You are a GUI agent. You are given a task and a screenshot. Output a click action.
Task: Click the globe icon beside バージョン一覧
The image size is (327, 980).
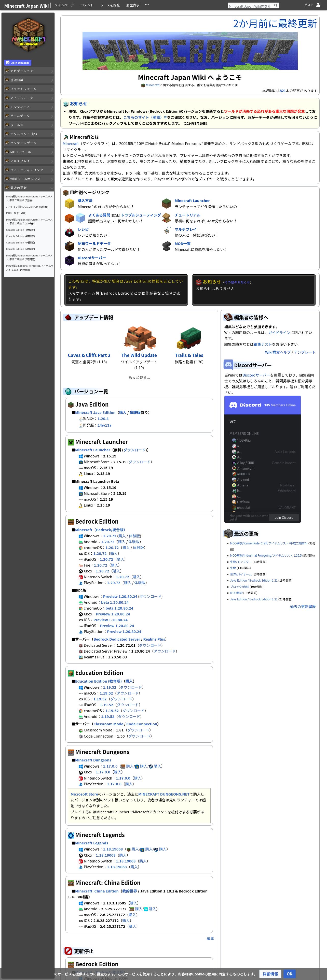point(68,391)
